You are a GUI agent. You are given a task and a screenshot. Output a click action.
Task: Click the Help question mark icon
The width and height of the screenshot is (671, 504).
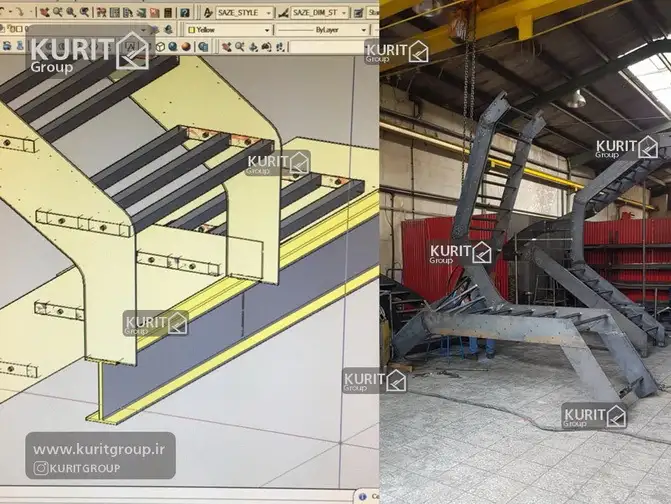(185, 12)
